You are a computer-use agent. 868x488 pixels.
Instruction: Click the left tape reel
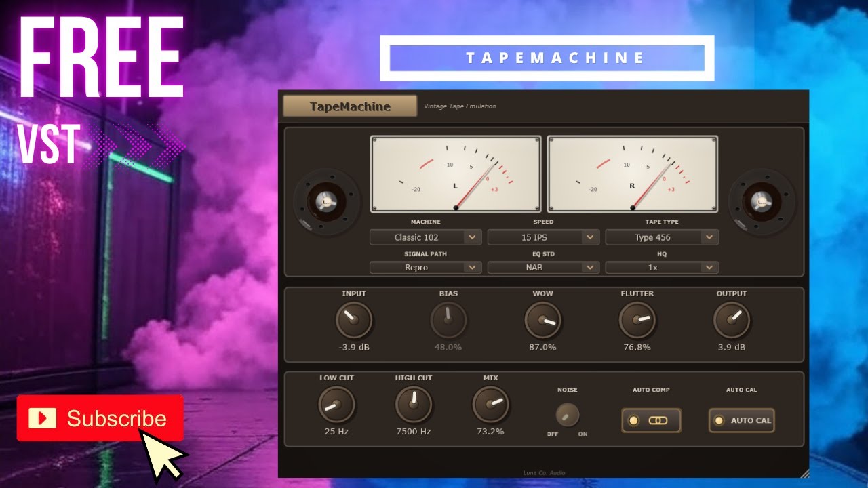(325, 202)
